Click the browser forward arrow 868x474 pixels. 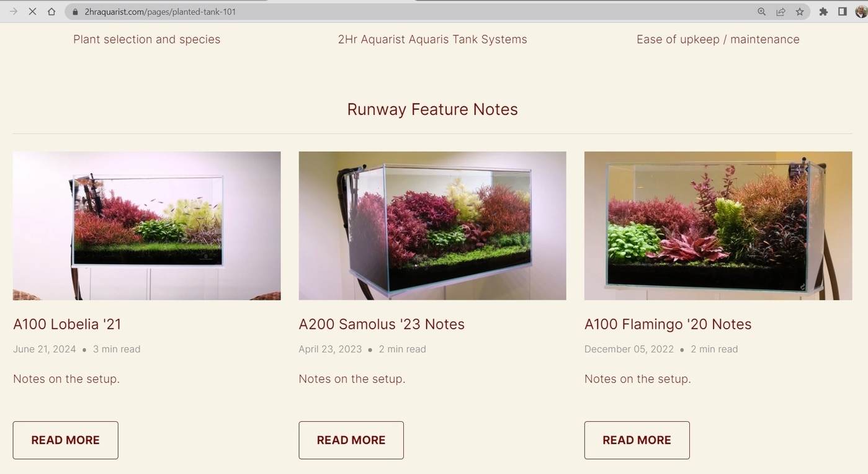tap(13, 11)
